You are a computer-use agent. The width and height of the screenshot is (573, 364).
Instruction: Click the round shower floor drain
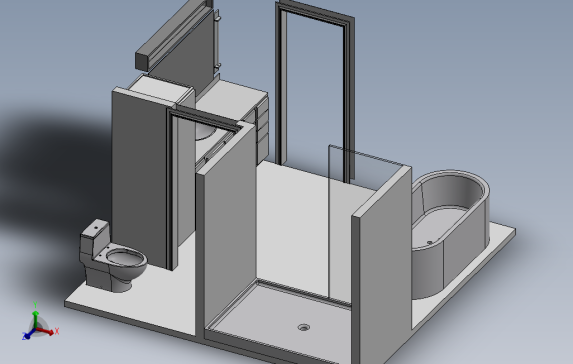pos(304,327)
